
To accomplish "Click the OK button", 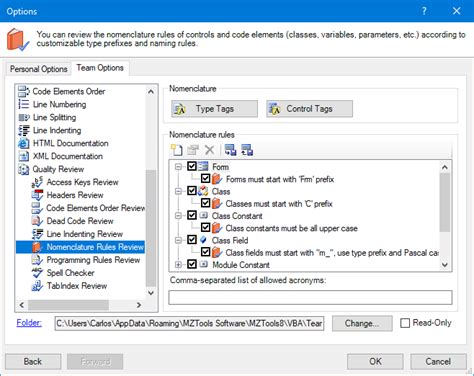I will coord(375,362).
